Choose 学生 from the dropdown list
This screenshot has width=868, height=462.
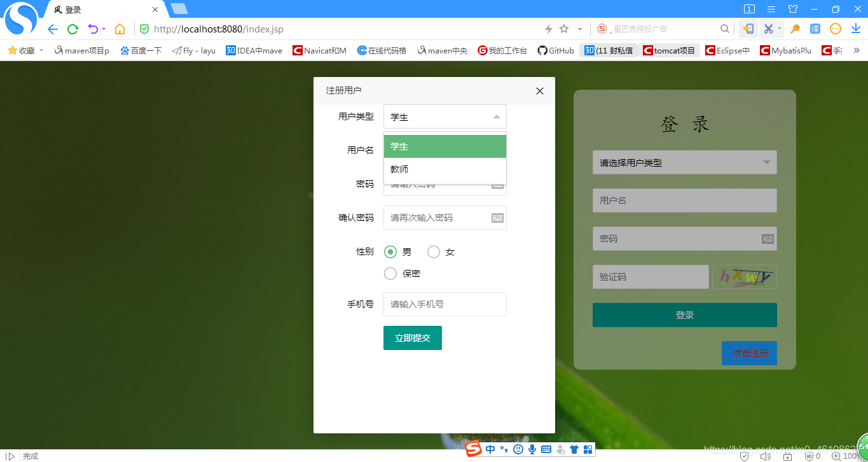click(x=445, y=146)
